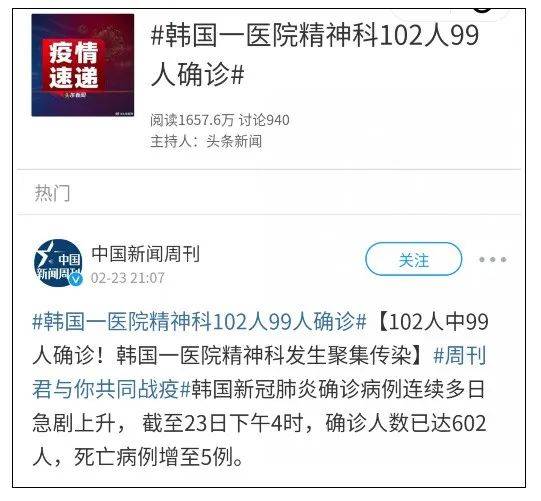This screenshot has height=501, width=541.
Task: Open the 疫情速递 topic cover image
Action: point(83,65)
